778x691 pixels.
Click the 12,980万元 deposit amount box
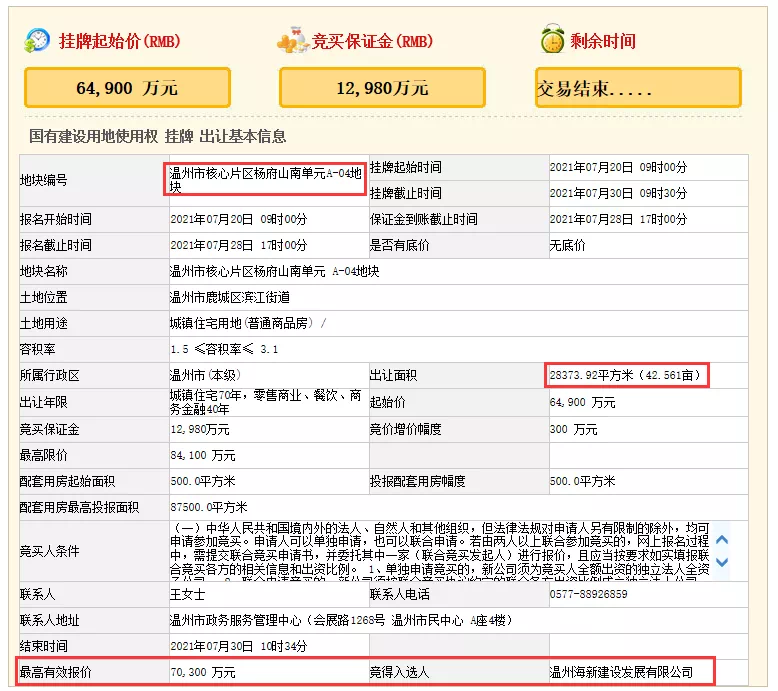[x=382, y=88]
